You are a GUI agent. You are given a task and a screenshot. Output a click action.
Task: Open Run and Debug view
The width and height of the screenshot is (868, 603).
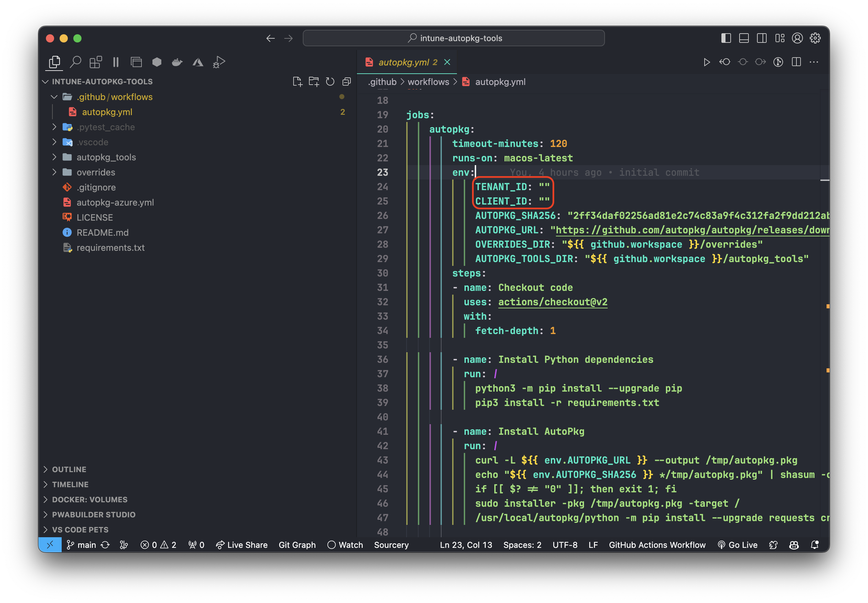(219, 62)
